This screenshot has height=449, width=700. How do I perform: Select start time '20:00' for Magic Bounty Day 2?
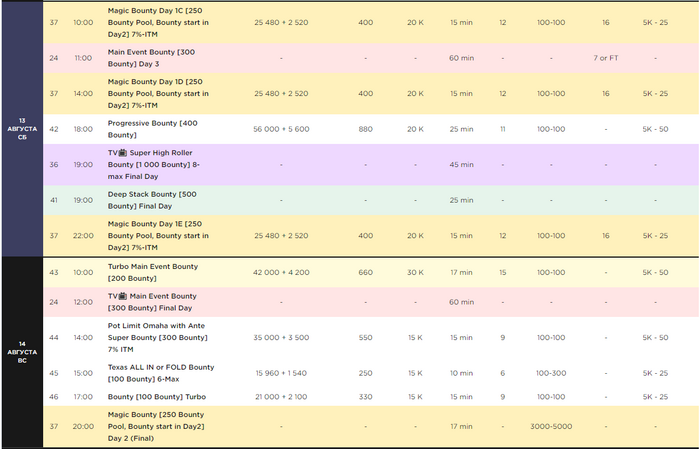click(x=83, y=426)
